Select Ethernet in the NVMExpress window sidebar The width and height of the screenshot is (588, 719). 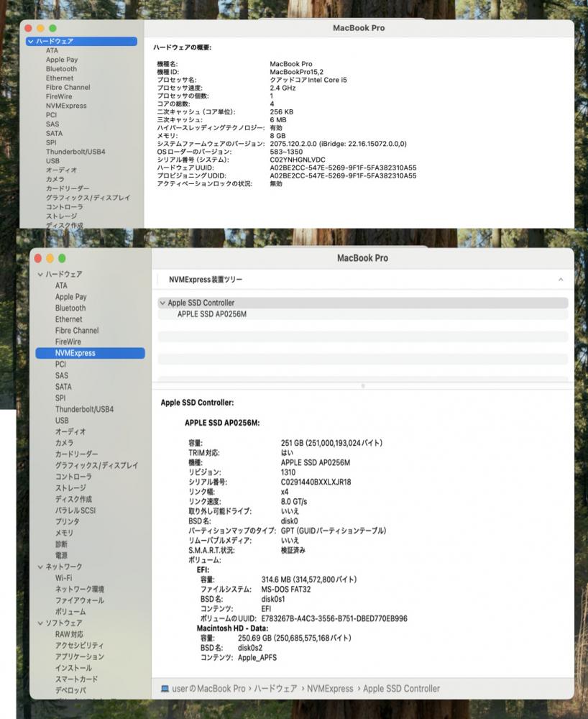coord(69,319)
